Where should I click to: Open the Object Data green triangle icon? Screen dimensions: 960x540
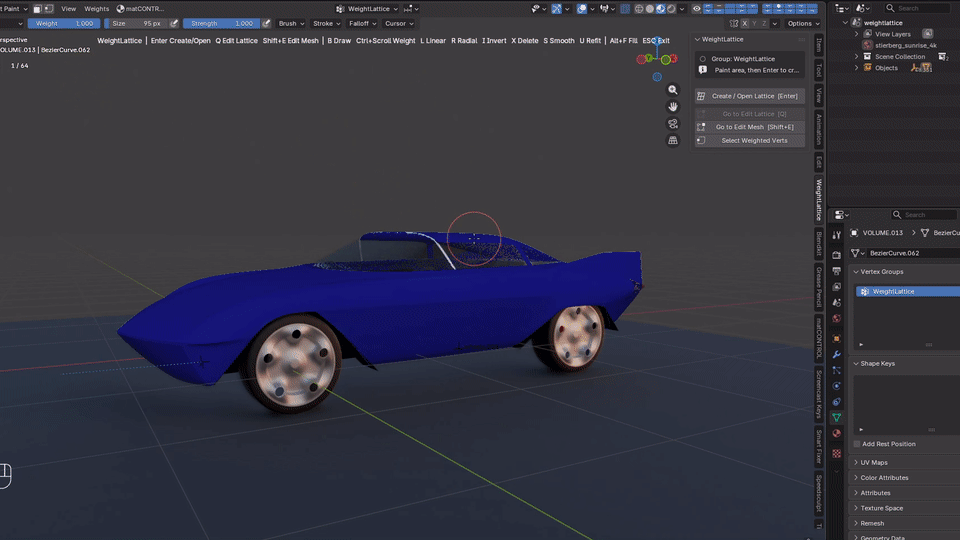click(x=836, y=418)
